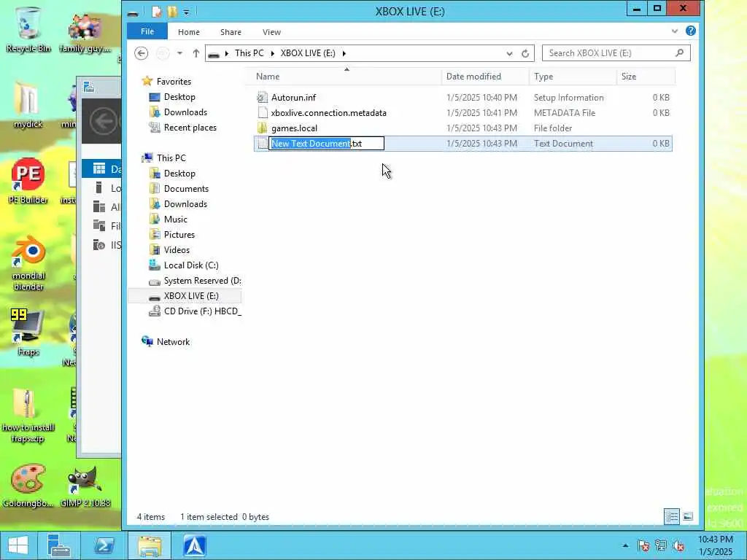This screenshot has width=747, height=560.
Task: Open Fraps desktop shortcut
Action: (x=28, y=333)
